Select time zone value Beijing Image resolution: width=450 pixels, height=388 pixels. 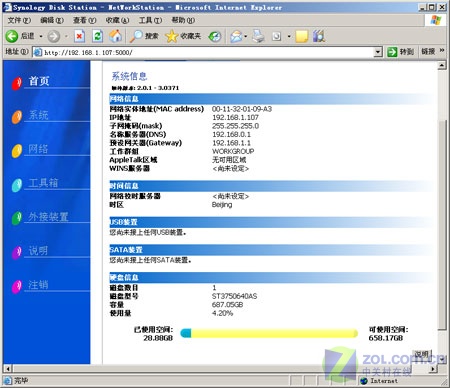pos(222,205)
